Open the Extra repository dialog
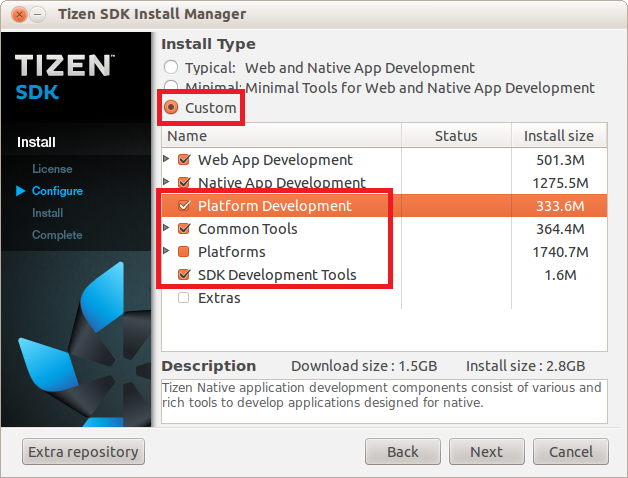 pyautogui.click(x=83, y=452)
